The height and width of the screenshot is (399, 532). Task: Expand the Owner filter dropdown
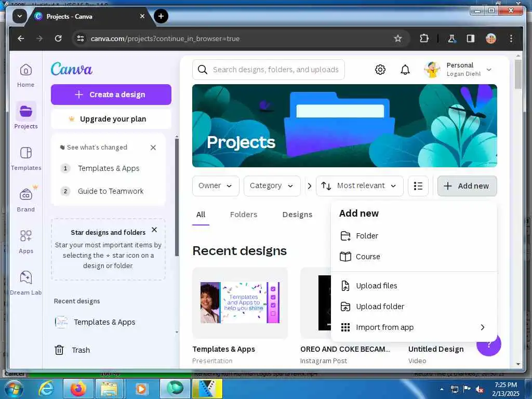coord(216,186)
